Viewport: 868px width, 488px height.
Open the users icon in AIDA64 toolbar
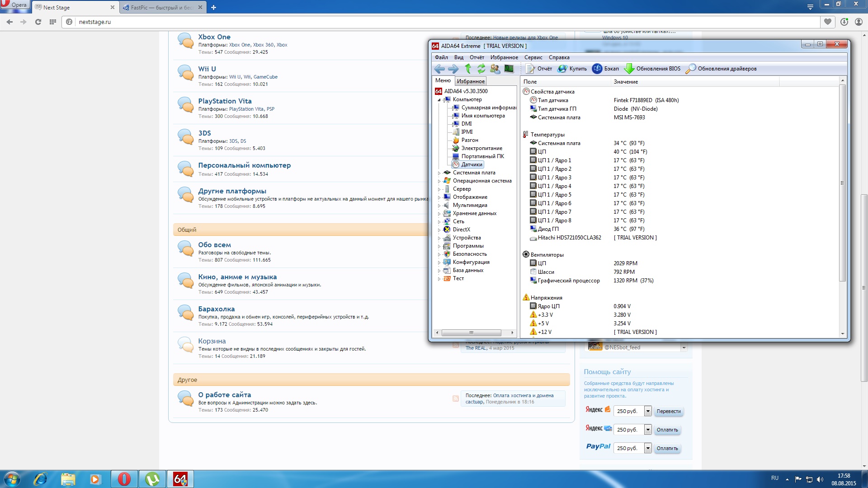495,69
